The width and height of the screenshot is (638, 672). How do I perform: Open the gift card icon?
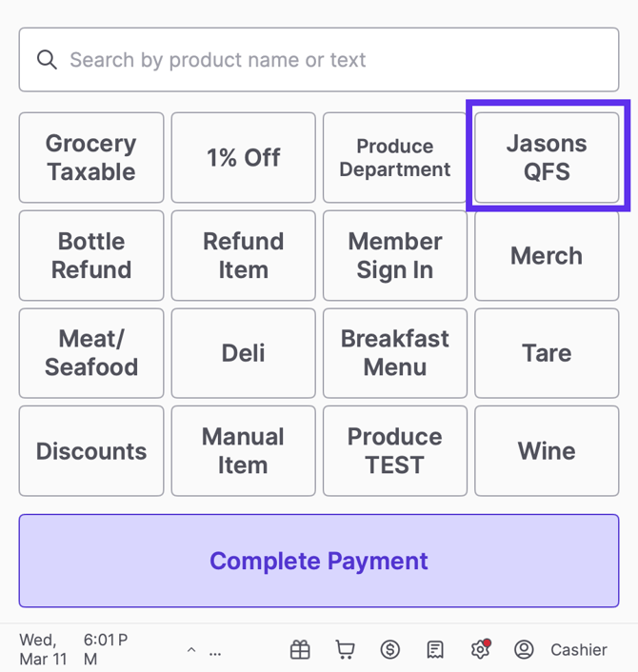pyautogui.click(x=300, y=650)
